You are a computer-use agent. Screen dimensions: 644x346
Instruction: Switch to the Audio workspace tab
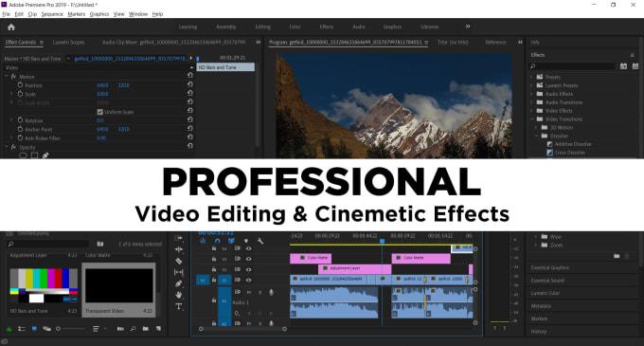[x=359, y=27]
